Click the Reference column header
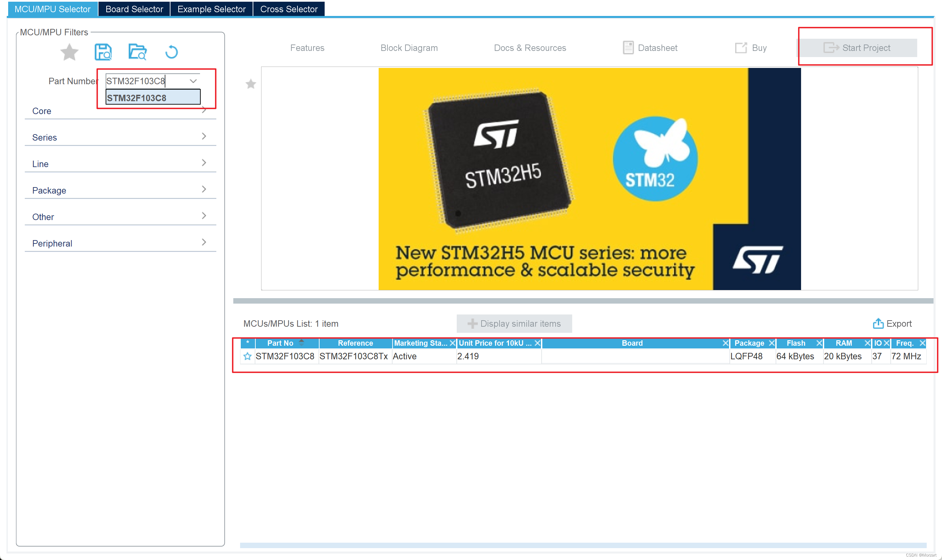Viewport: 942px width, 560px height. 355,343
